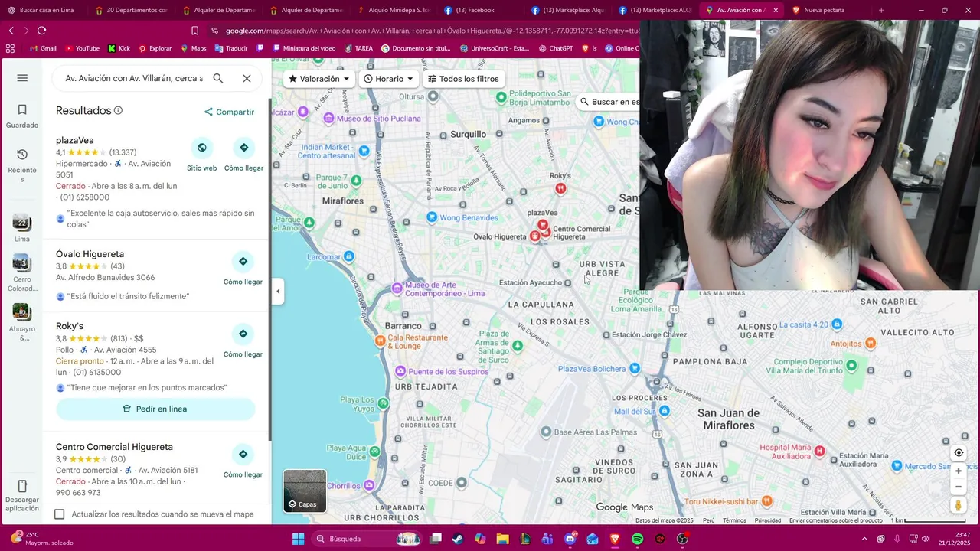Click the PlazaVea Bolichera map pin
The height and width of the screenshot is (551, 980).
coord(634,368)
